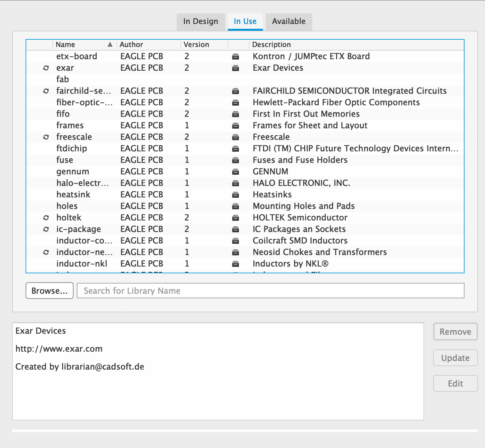The image size is (485, 448).
Task: Click the Browse... button
Action: tap(50, 291)
